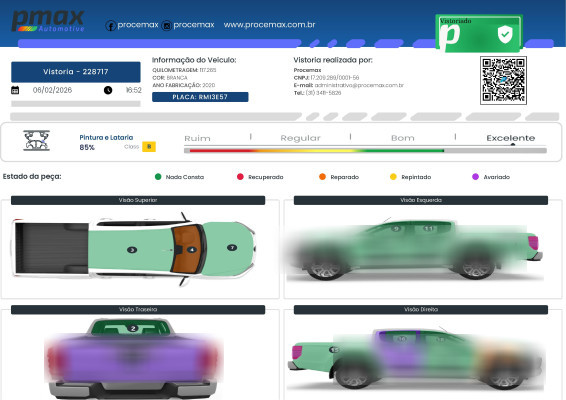Screen dimensions: 566x400
Task: Click the green Nada Consta legend dot
Action: point(158,177)
